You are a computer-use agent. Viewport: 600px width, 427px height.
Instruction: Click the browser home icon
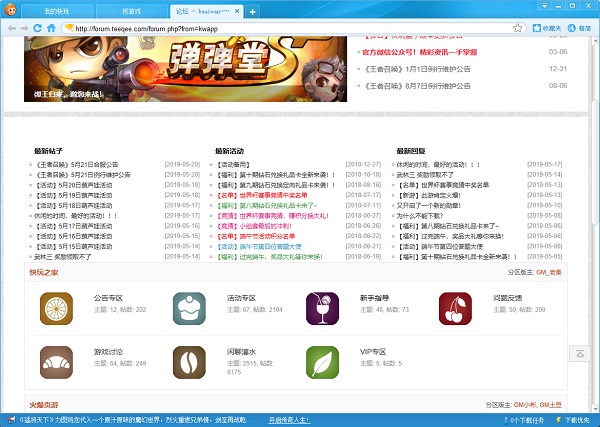pos(51,29)
